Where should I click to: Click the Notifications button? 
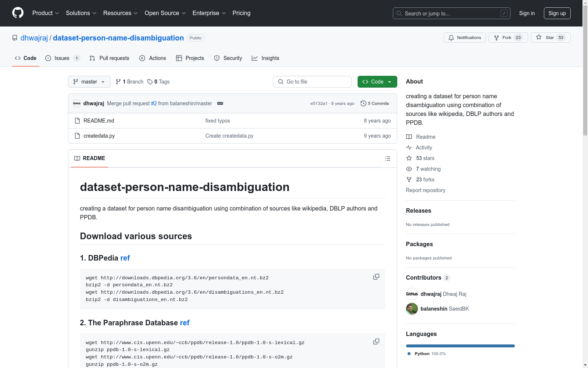click(x=465, y=38)
